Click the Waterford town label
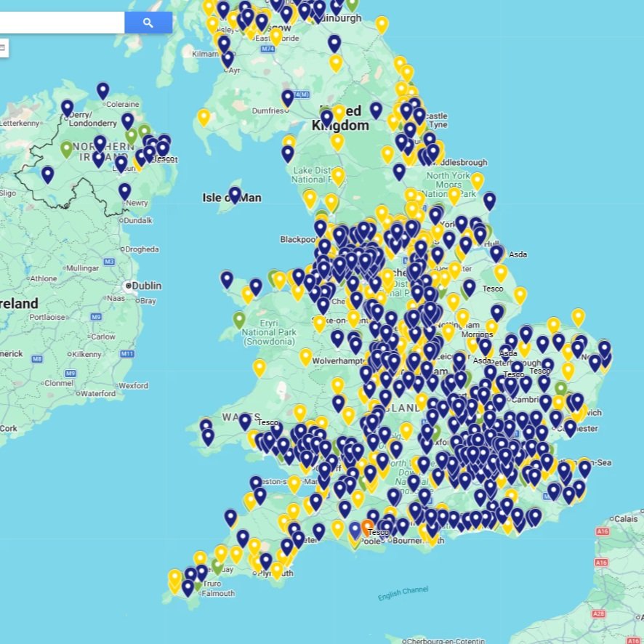Viewport: 644px width, 644px height. pyautogui.click(x=98, y=393)
